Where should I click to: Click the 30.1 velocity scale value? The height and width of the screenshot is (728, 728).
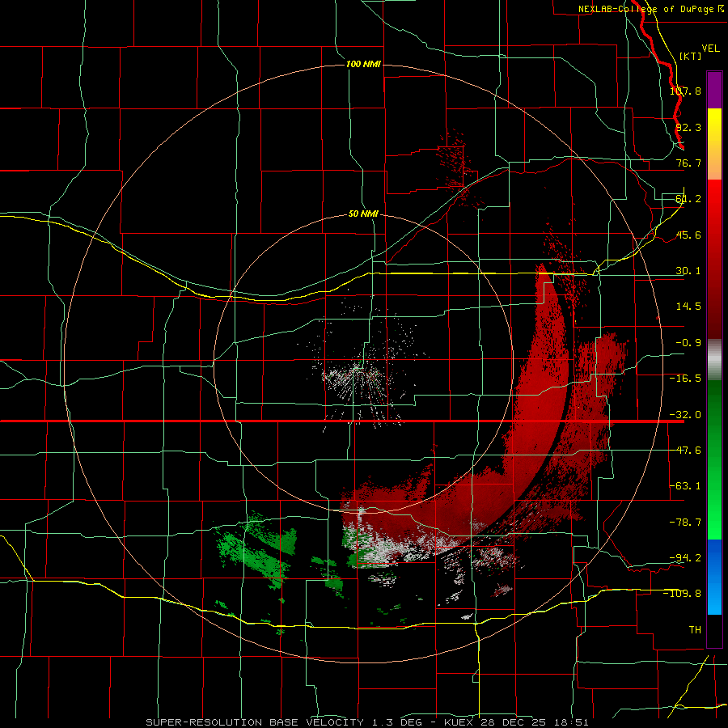coord(688,271)
